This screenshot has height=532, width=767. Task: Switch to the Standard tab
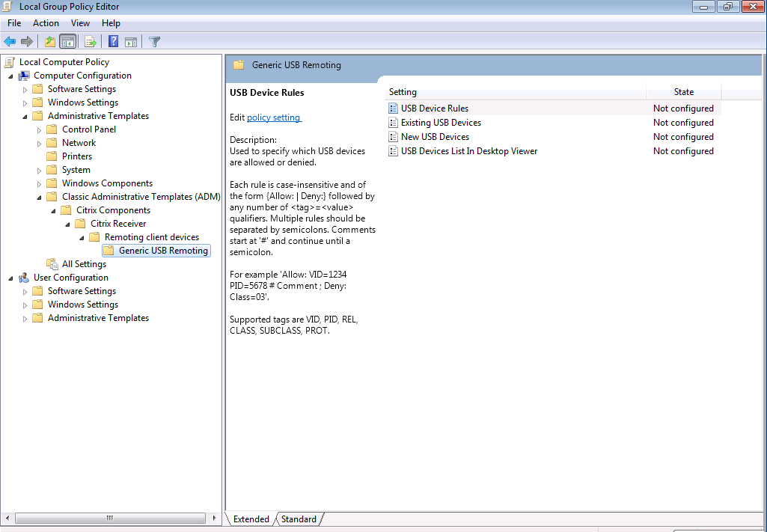click(x=299, y=519)
